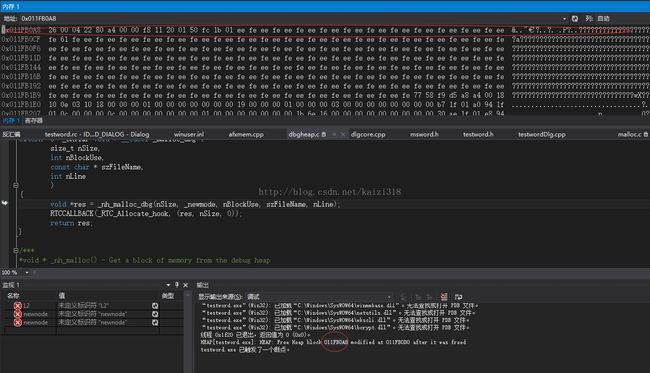Open the dlgcore.cpp tab
This screenshot has height=373, width=650.
click(368, 134)
